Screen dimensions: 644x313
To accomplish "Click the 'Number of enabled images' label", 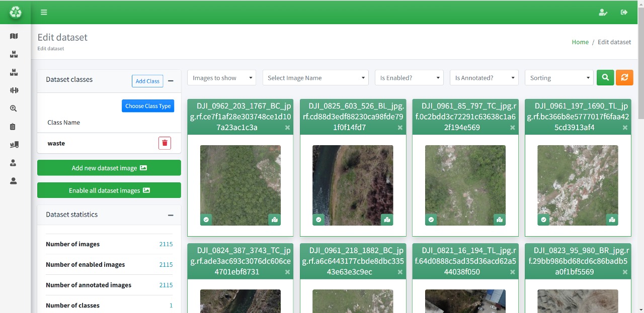I will pyautogui.click(x=85, y=264).
